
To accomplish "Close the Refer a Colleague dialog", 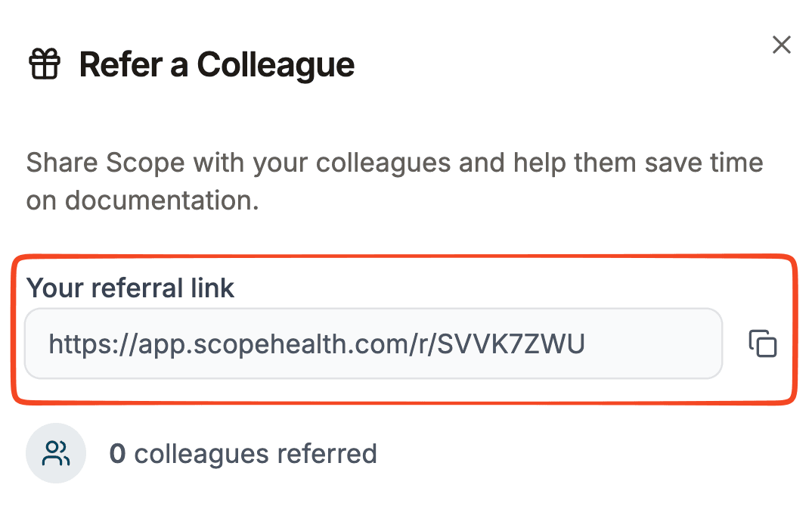I will [x=781, y=45].
